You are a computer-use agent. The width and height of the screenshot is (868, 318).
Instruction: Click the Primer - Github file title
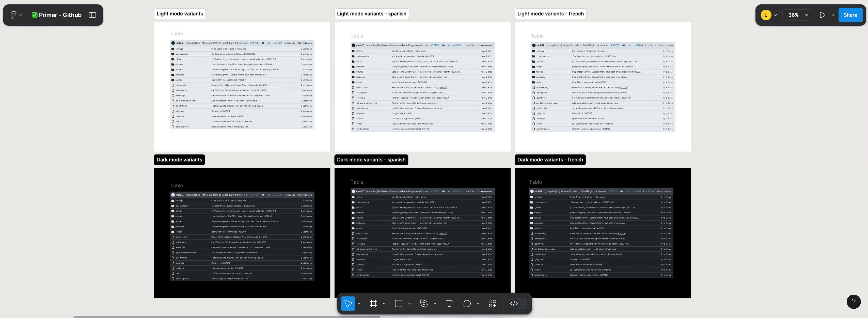[x=60, y=15]
